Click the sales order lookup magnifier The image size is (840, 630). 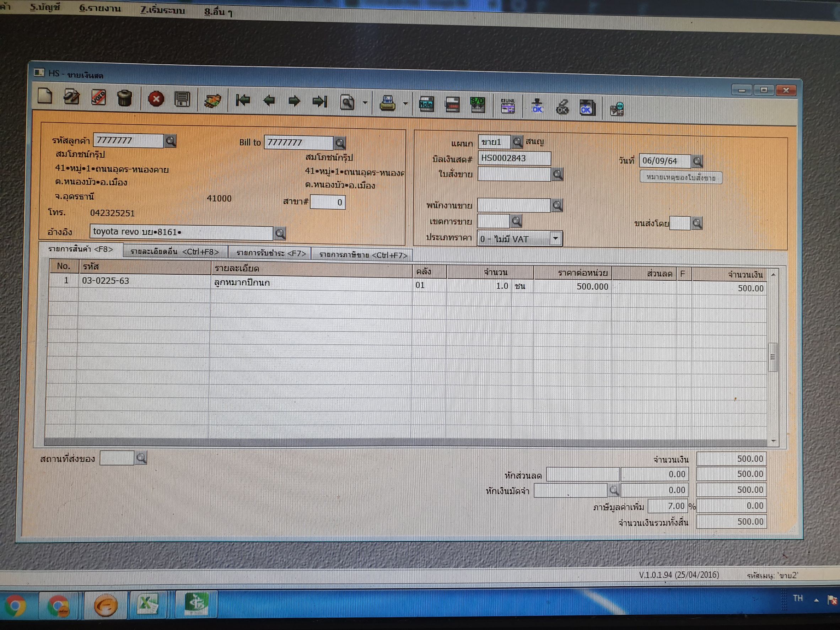click(x=558, y=175)
